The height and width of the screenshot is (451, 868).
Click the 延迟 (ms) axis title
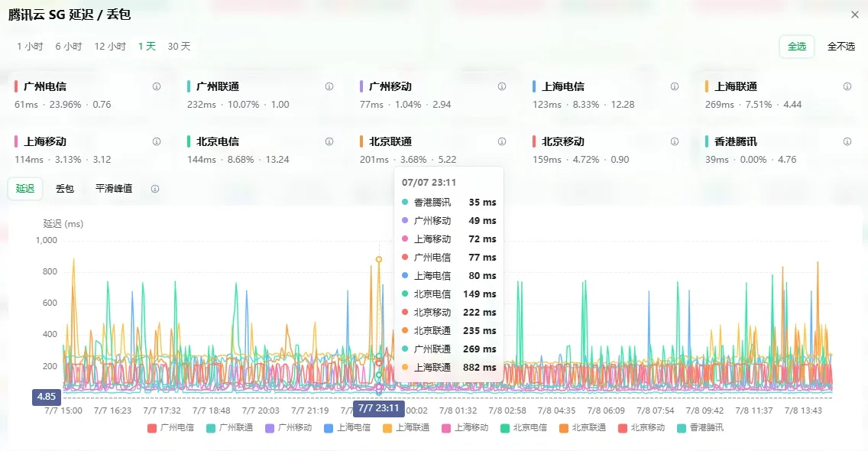pos(63,224)
